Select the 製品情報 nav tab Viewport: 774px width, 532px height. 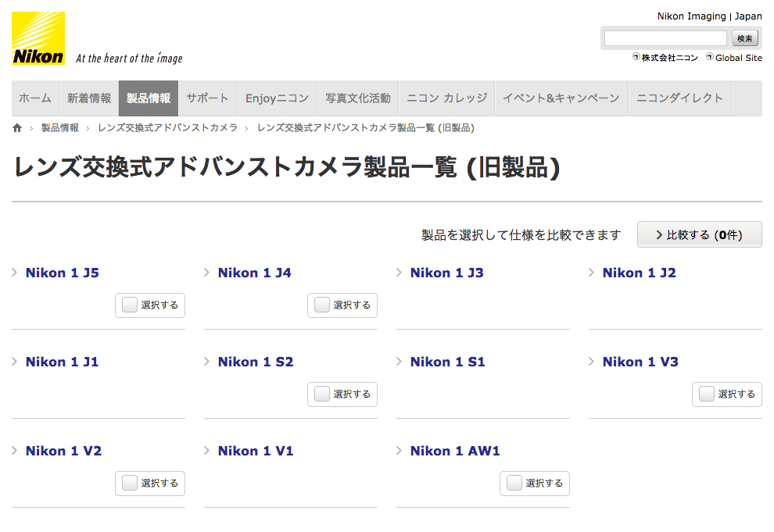tap(149, 98)
